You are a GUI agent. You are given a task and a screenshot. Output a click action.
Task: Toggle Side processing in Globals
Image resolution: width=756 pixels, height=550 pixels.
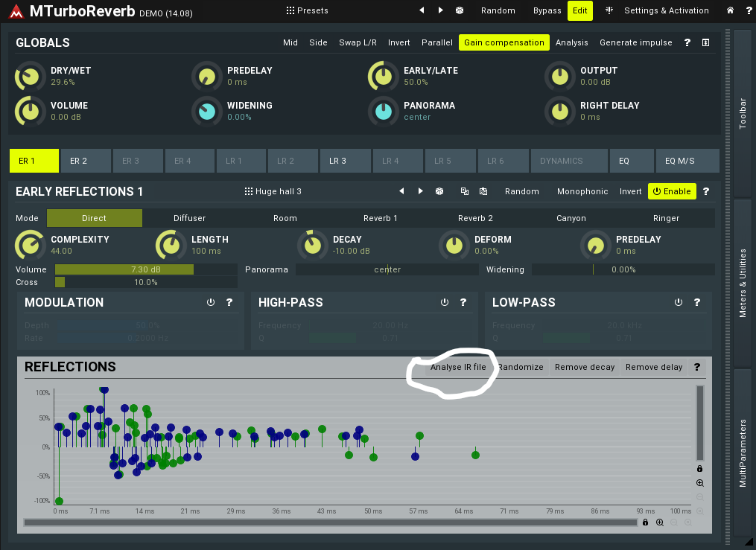(x=318, y=42)
